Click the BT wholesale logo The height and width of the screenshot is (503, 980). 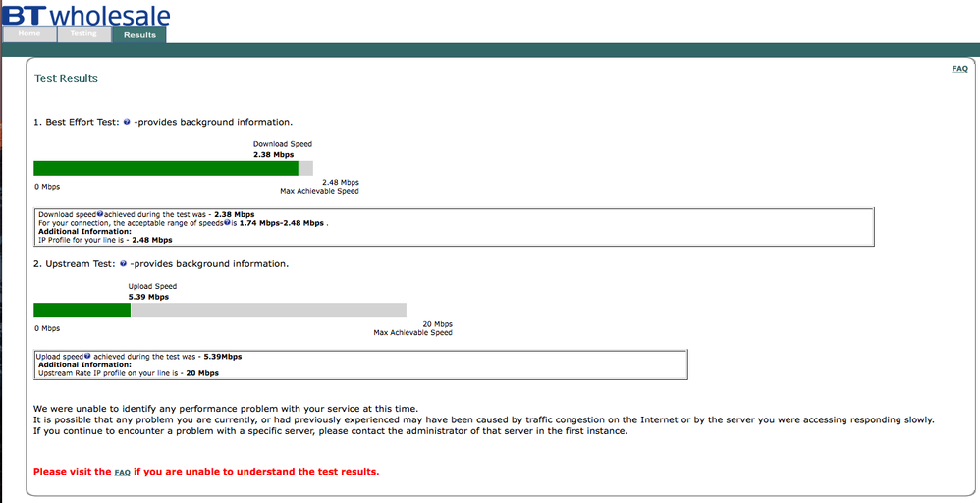click(86, 15)
